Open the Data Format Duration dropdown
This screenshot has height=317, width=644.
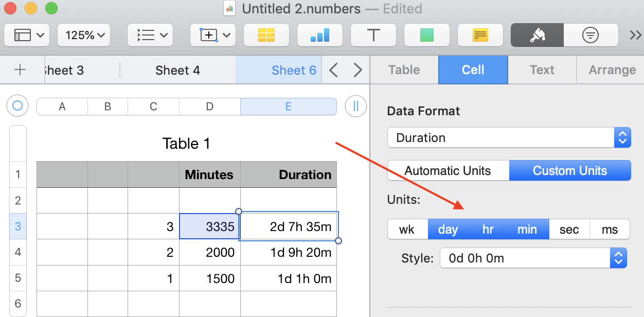(509, 138)
